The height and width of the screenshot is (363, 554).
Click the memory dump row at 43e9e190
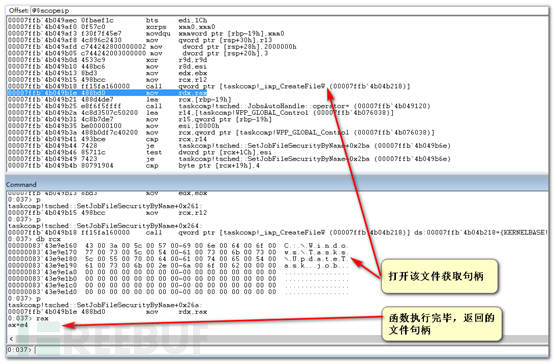click(x=178, y=265)
